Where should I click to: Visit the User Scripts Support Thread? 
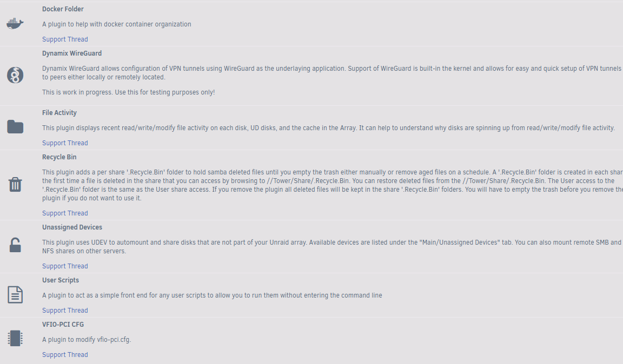pos(65,311)
